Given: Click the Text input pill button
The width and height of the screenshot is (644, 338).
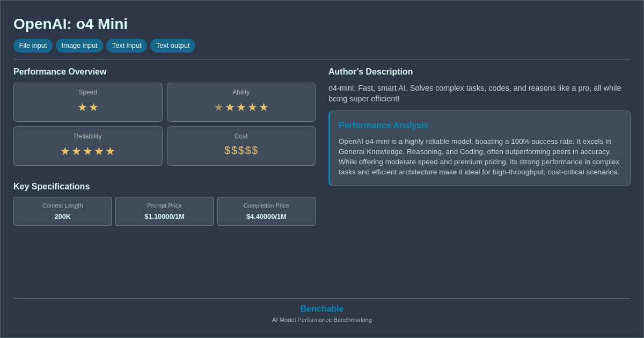Looking at the screenshot, I should [x=127, y=46].
